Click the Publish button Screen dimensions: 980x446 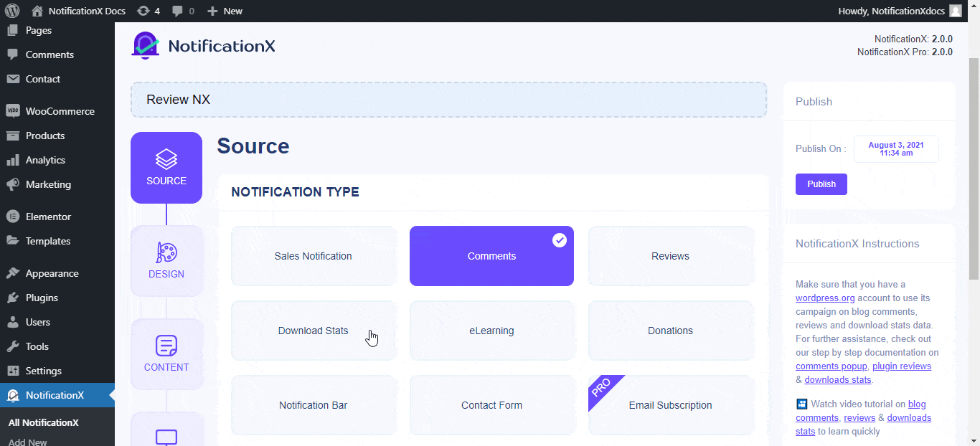821,184
